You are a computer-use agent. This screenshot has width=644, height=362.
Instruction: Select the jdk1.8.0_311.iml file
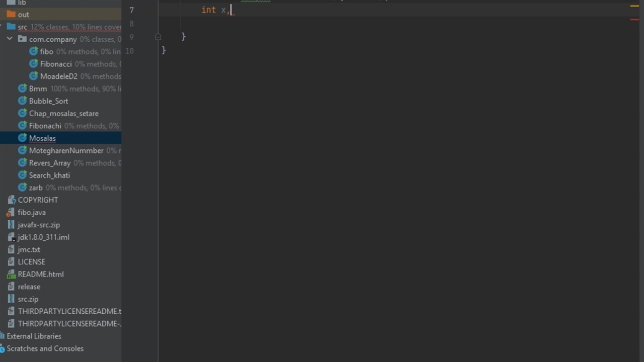[x=43, y=237]
